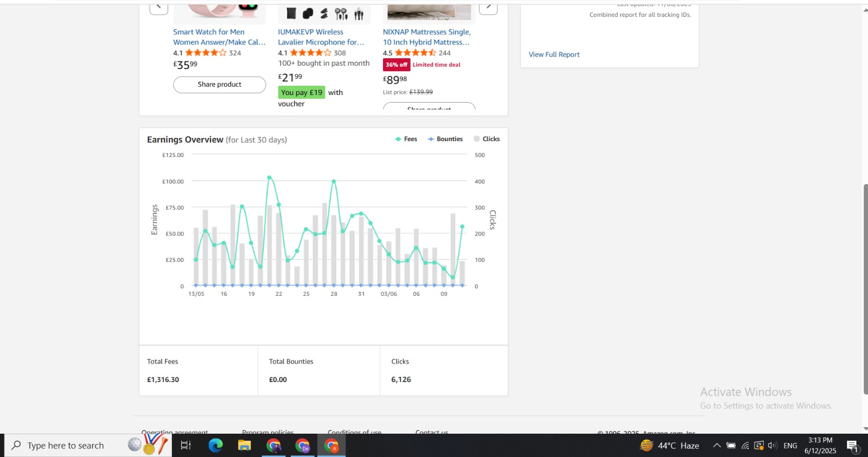Open File Explorer from the taskbar
This screenshot has width=868, height=457.
tap(244, 446)
